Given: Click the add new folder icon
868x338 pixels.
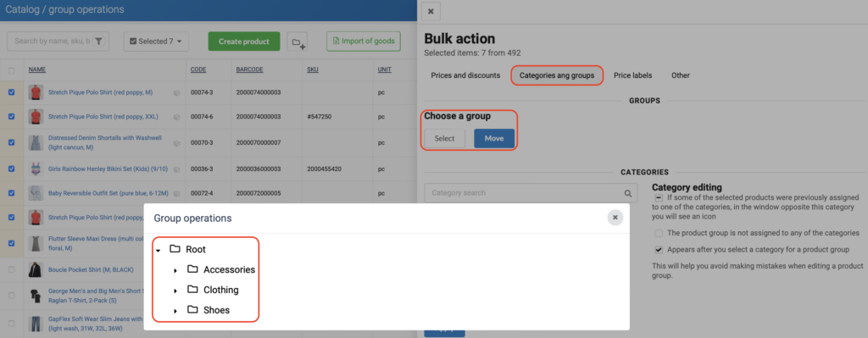Looking at the screenshot, I should point(299,42).
